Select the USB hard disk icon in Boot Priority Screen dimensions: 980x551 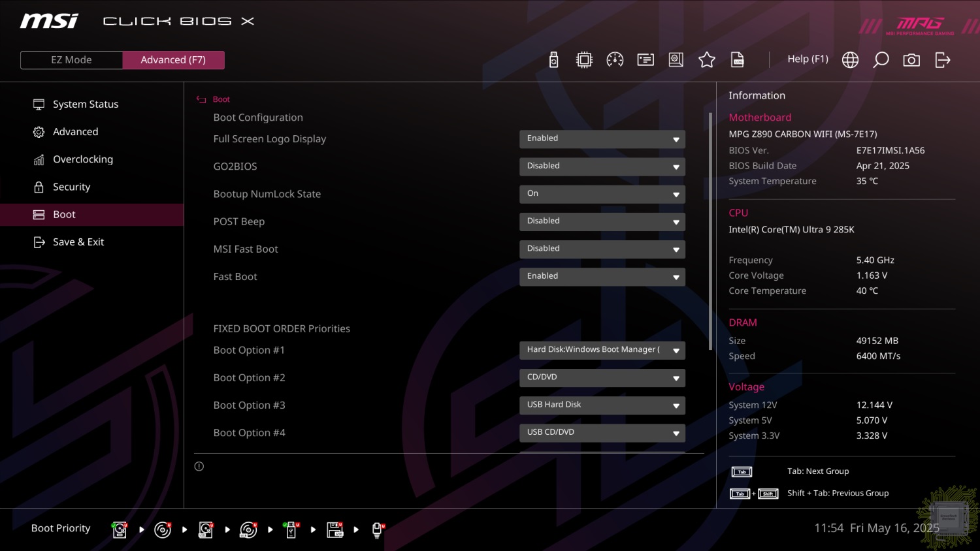(x=206, y=529)
